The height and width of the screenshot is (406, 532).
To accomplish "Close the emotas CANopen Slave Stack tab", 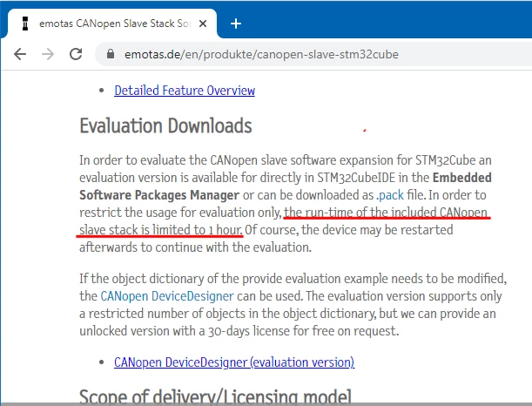I will 203,24.
